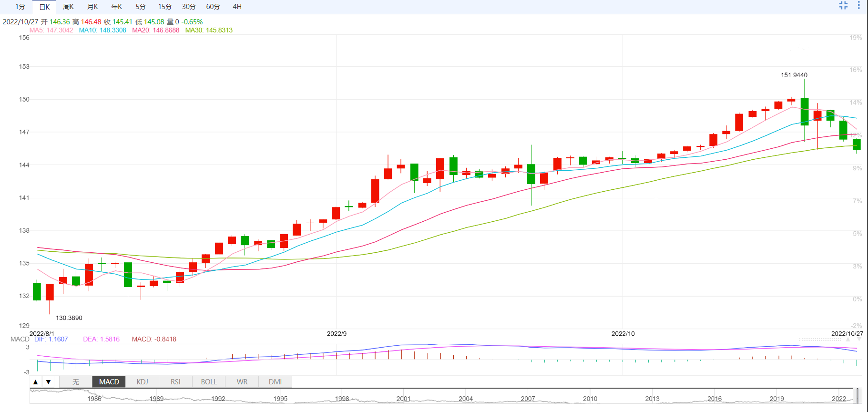Screen dimensions: 868x412
Task: Switch indicator to WR
Action: [242, 382]
